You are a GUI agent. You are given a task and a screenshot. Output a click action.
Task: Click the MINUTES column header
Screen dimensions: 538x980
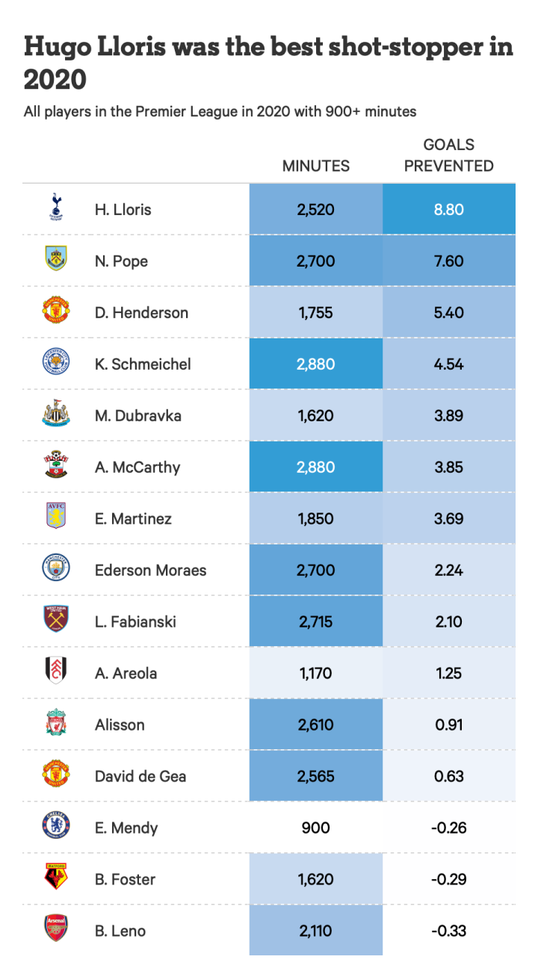(x=315, y=166)
